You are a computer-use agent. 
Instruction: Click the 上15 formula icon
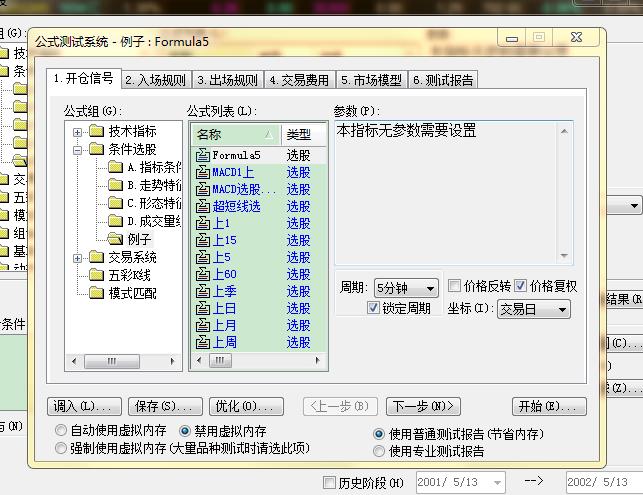tap(203, 240)
